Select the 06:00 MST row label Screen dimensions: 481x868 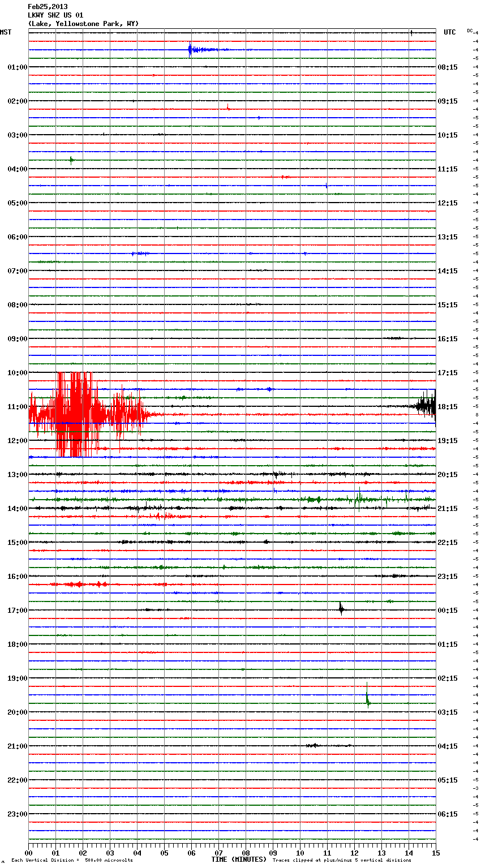click(18, 237)
